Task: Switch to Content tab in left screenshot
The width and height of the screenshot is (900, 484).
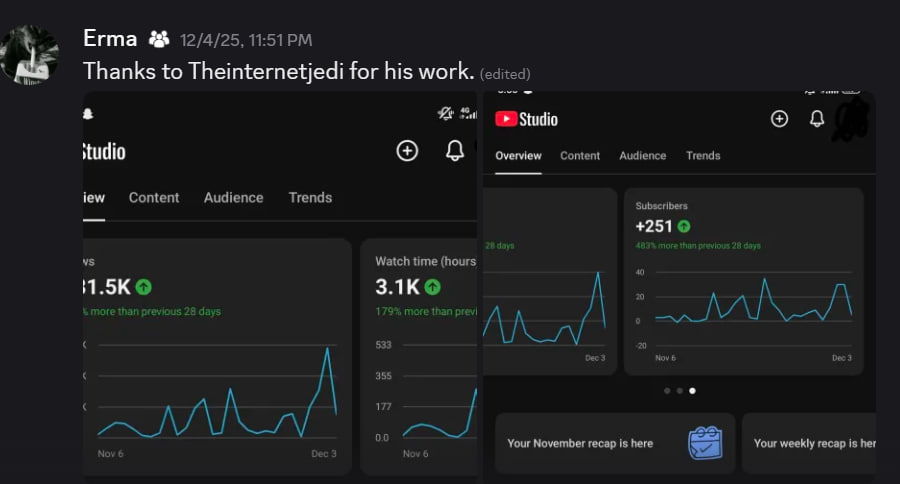Action: coord(154,198)
